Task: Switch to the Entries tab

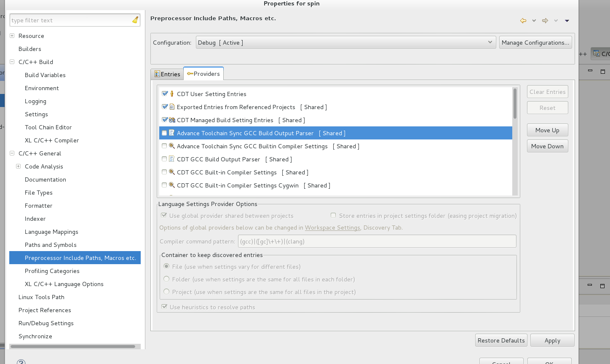Action: pos(167,74)
